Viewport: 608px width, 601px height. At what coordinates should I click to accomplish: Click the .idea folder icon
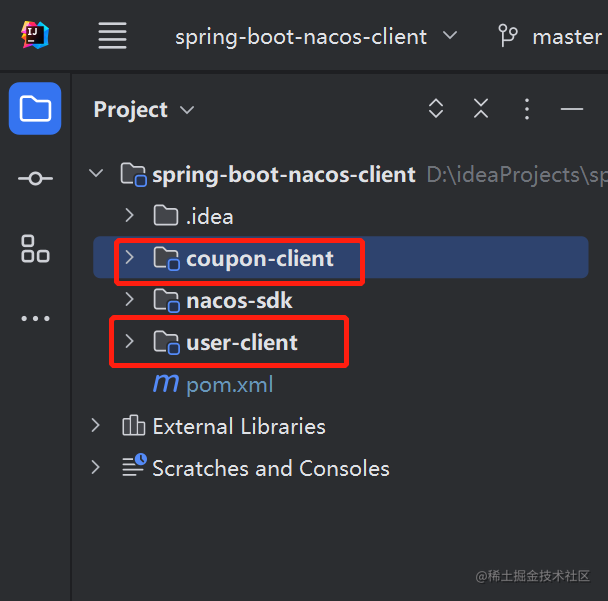tap(166, 215)
